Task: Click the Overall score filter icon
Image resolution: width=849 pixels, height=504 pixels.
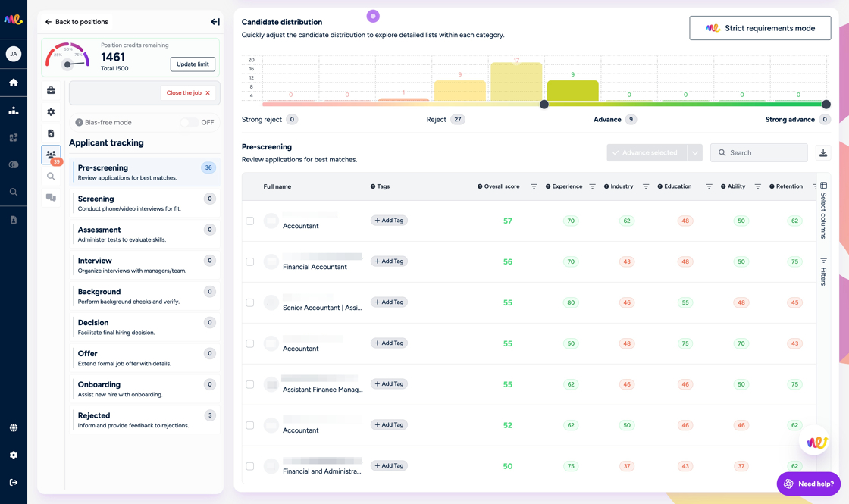Action: [534, 186]
